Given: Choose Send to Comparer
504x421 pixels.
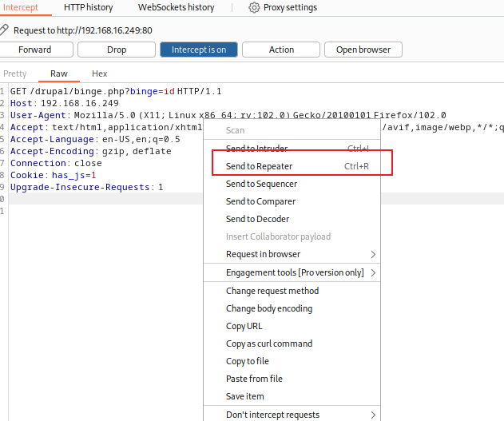Looking at the screenshot, I should (292, 201).
